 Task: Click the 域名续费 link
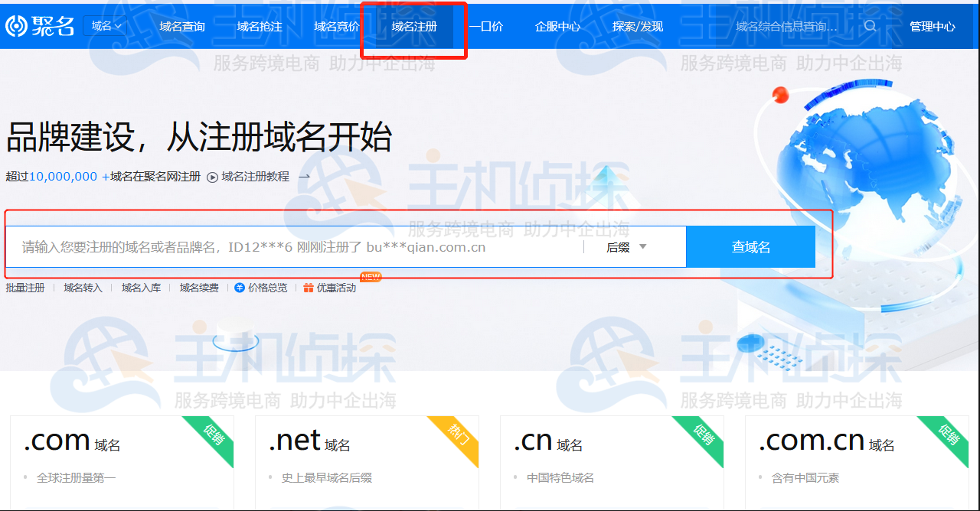point(201,288)
